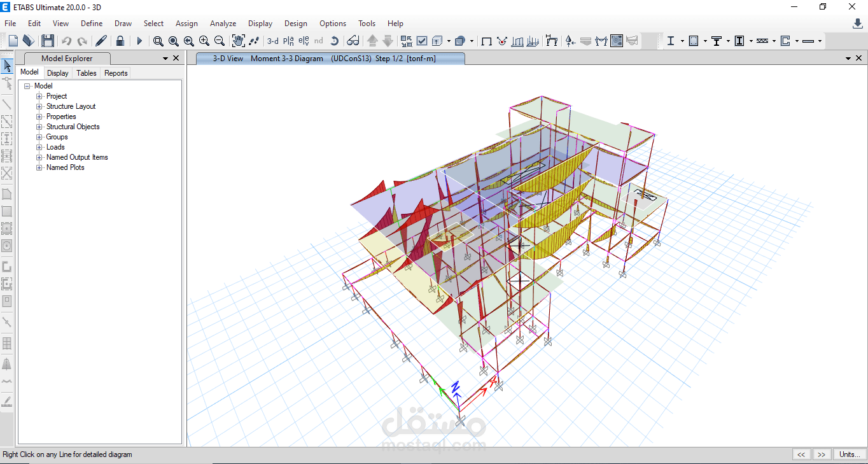Toggle the shell stress contour icon
This screenshot has width=868, height=464.
point(617,41)
